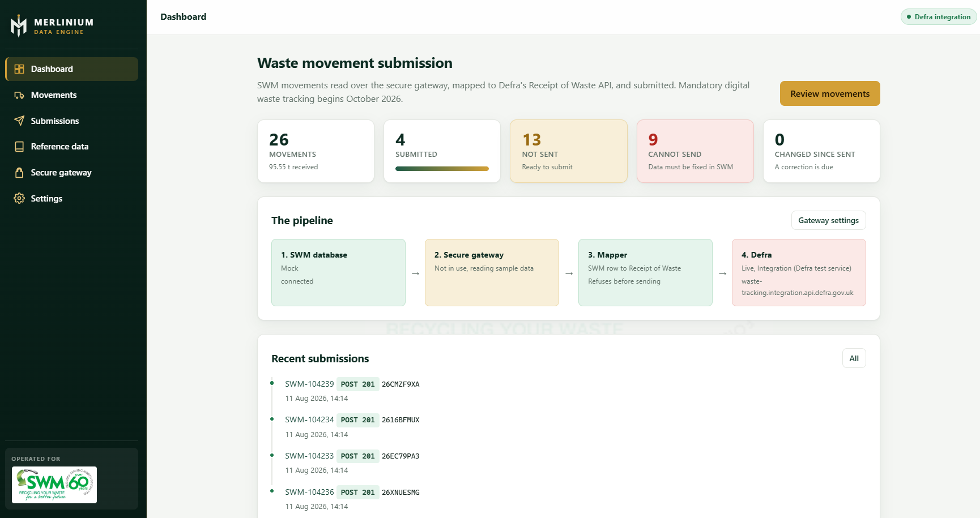The width and height of the screenshot is (980, 518).
Task: Click the Reference data book icon
Action: (x=19, y=147)
